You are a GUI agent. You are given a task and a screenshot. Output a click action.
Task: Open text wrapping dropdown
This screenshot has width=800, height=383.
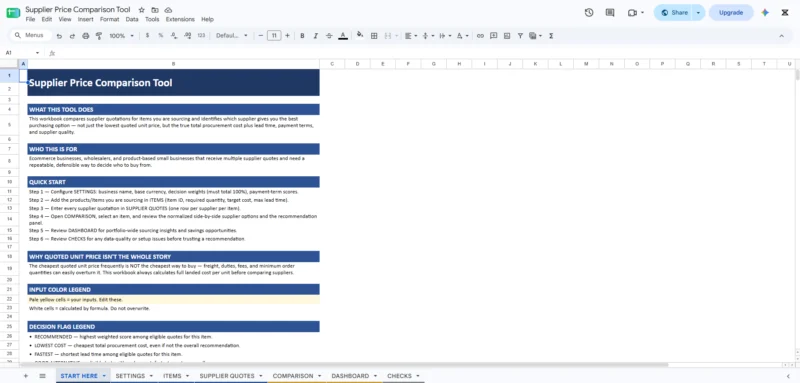point(445,36)
